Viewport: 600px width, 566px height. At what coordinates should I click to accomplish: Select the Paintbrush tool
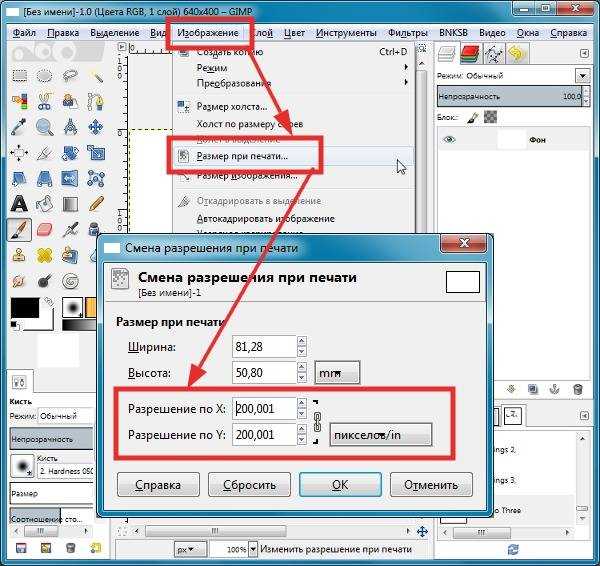click(x=19, y=230)
